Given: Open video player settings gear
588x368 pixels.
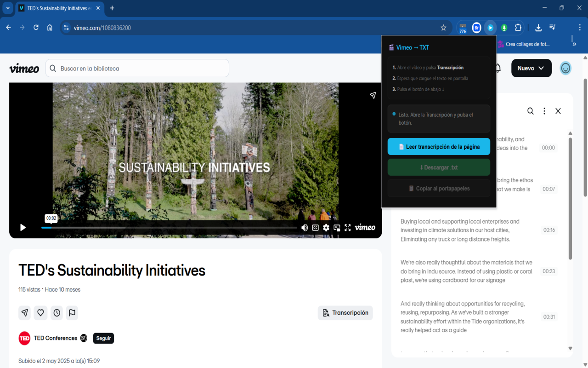Looking at the screenshot, I should point(326,227).
